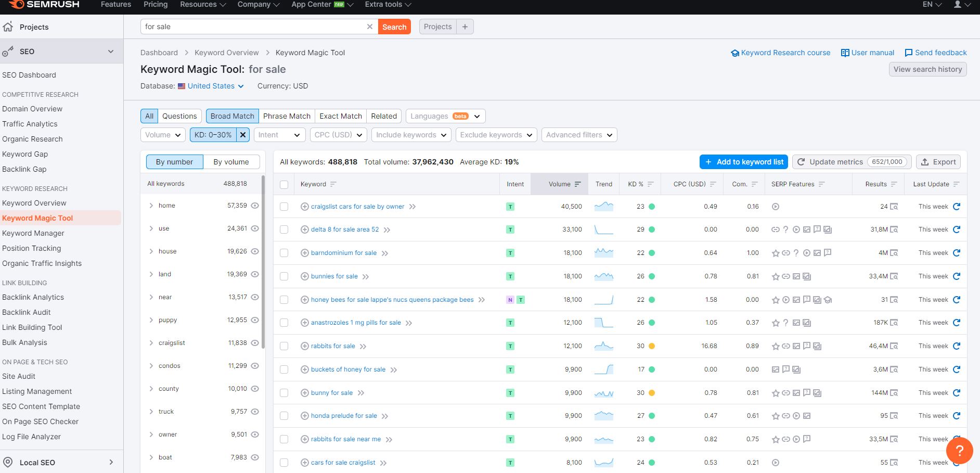Sort by CPC (USD) column icon
Viewport: 980px width, 473px height.
(713, 184)
